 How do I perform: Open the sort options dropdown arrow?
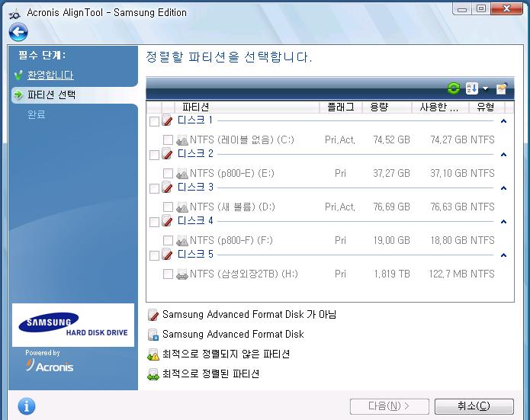point(485,89)
